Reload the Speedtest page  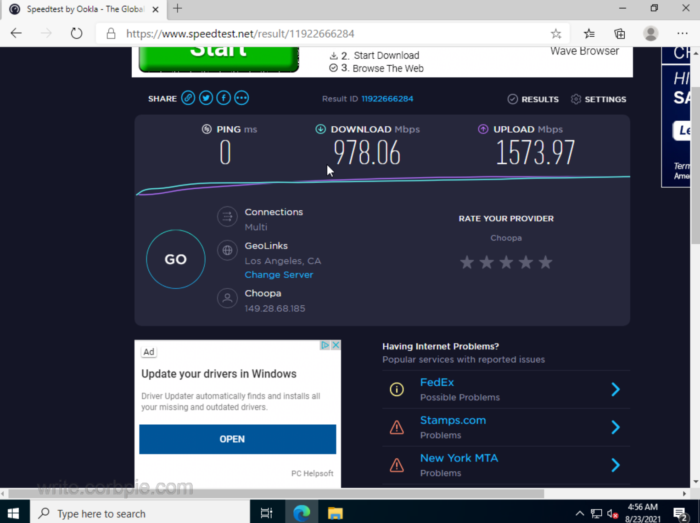click(76, 33)
